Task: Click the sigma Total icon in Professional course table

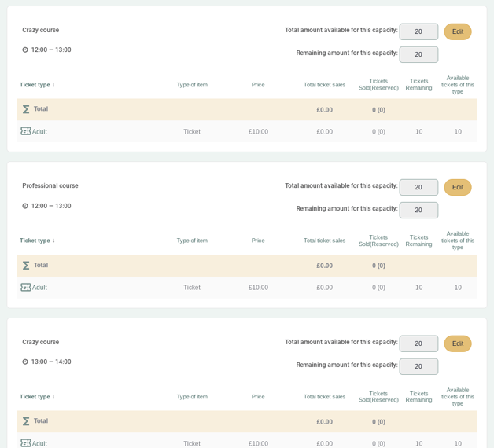Action: pos(26,266)
